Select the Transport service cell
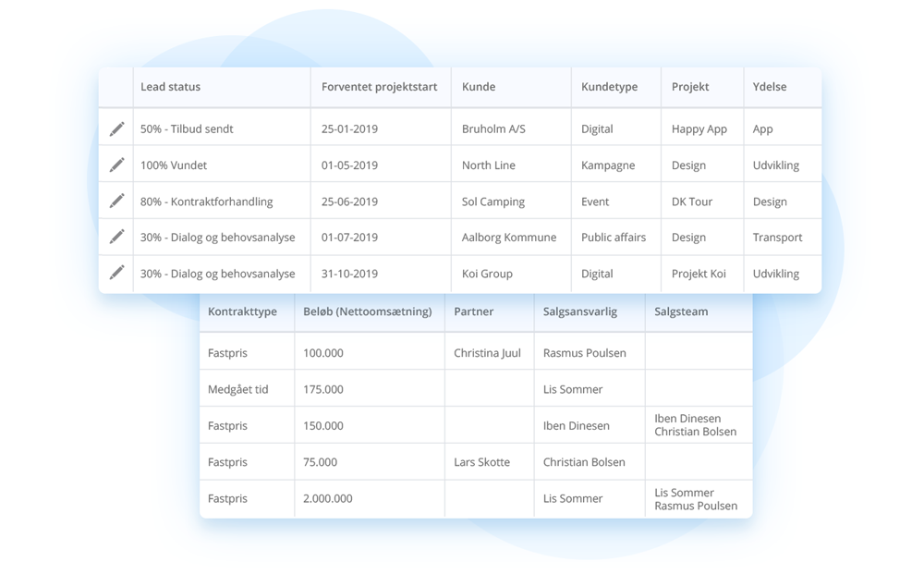Viewport: 924px width, 574px height. click(783, 238)
